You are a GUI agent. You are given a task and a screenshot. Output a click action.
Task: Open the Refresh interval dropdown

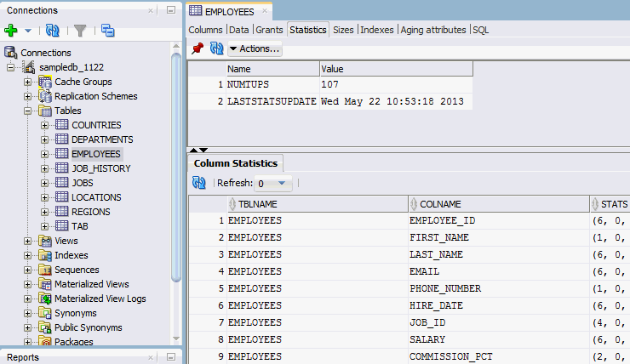pos(273,184)
